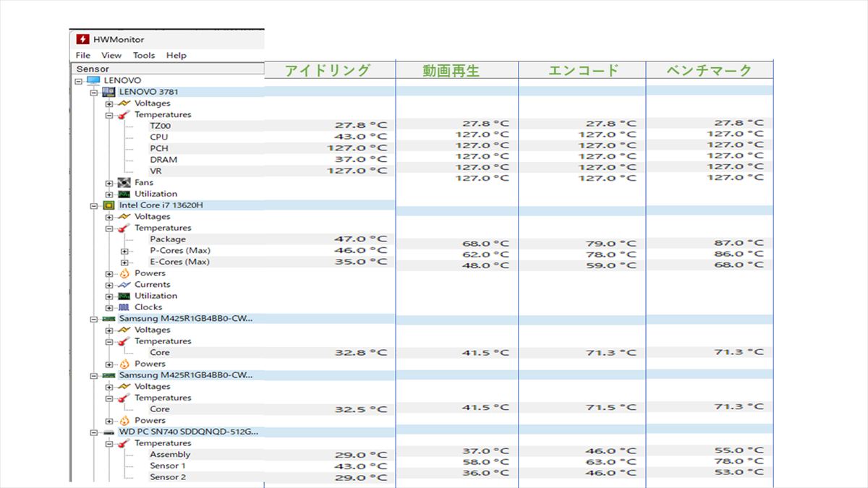Click the thermometer icon under Intel Core i7

coord(124,228)
